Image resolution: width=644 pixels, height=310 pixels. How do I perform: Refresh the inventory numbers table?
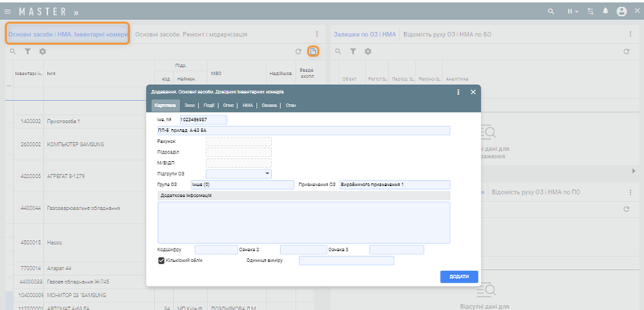pyautogui.click(x=298, y=51)
